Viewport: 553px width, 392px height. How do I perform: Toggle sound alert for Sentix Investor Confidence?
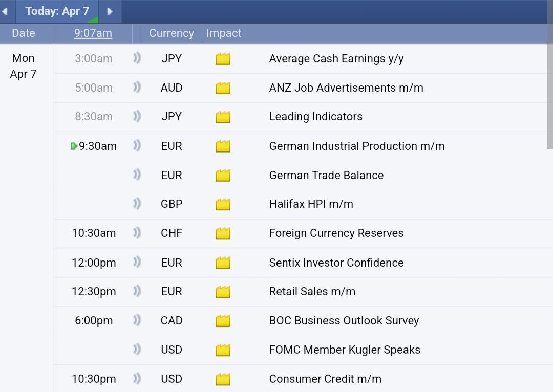[x=137, y=263]
